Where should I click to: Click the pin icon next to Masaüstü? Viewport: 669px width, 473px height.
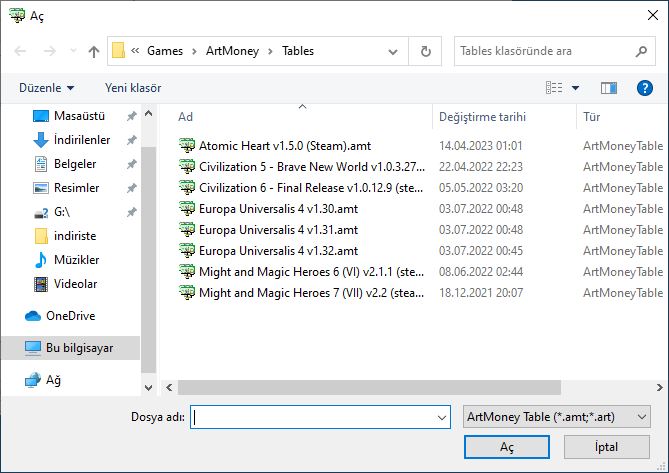pos(131,116)
